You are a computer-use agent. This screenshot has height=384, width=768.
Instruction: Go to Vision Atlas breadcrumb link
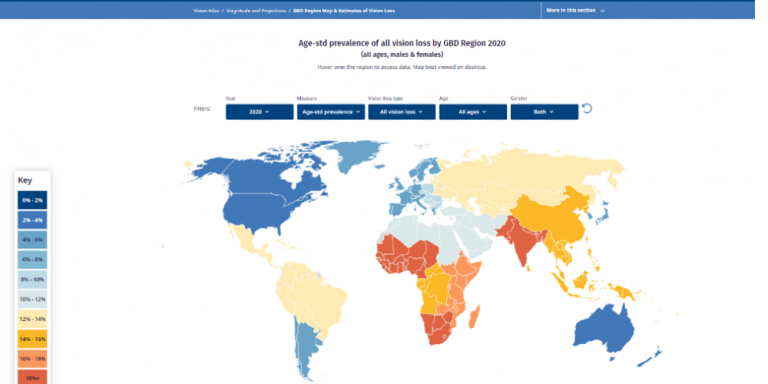pos(206,10)
